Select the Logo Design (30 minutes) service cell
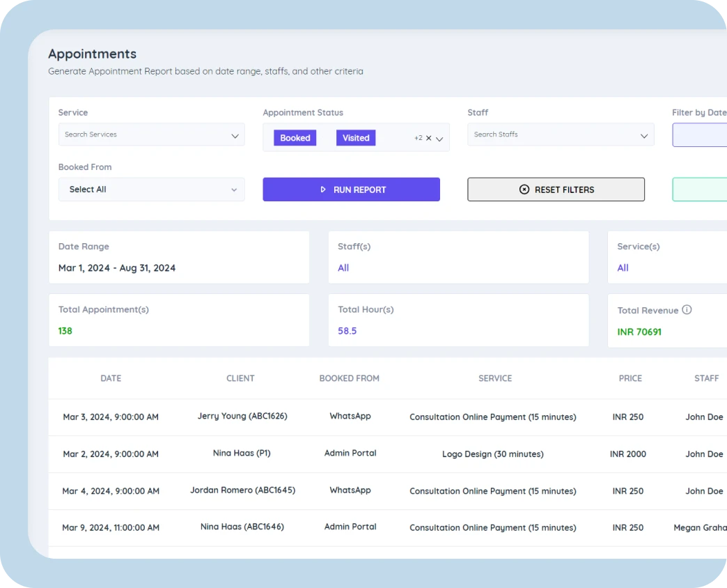This screenshot has width=727, height=588. coord(492,454)
